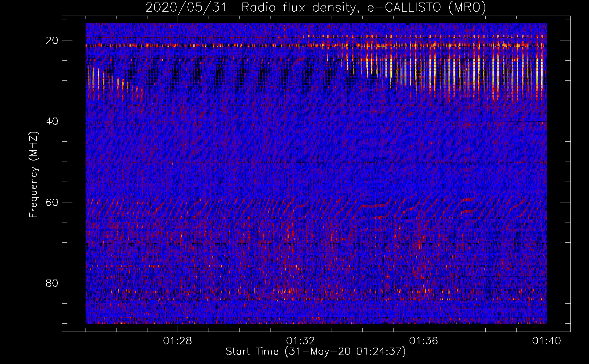Click the 80 MHz frequency tick label
589x364 pixels.
52,283
